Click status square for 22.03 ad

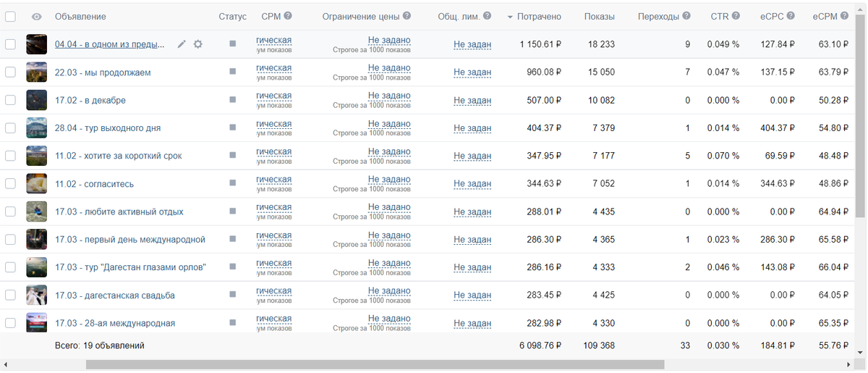[x=232, y=72]
